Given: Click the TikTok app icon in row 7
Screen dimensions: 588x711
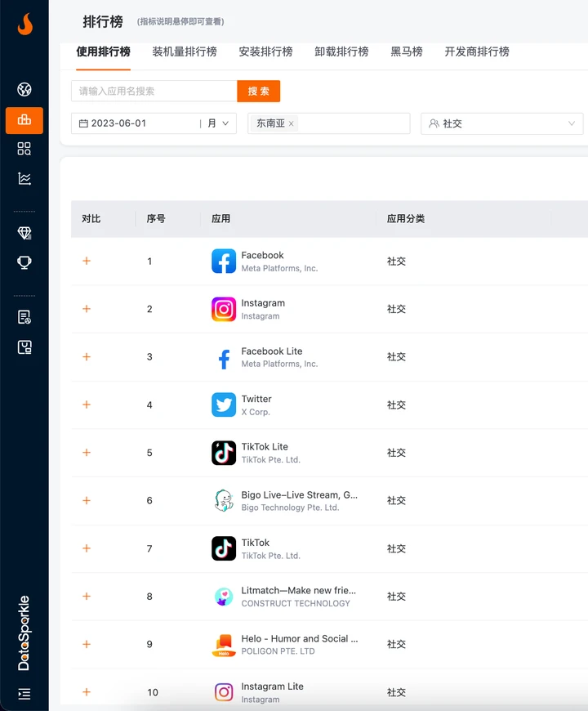Looking at the screenshot, I should [224, 548].
